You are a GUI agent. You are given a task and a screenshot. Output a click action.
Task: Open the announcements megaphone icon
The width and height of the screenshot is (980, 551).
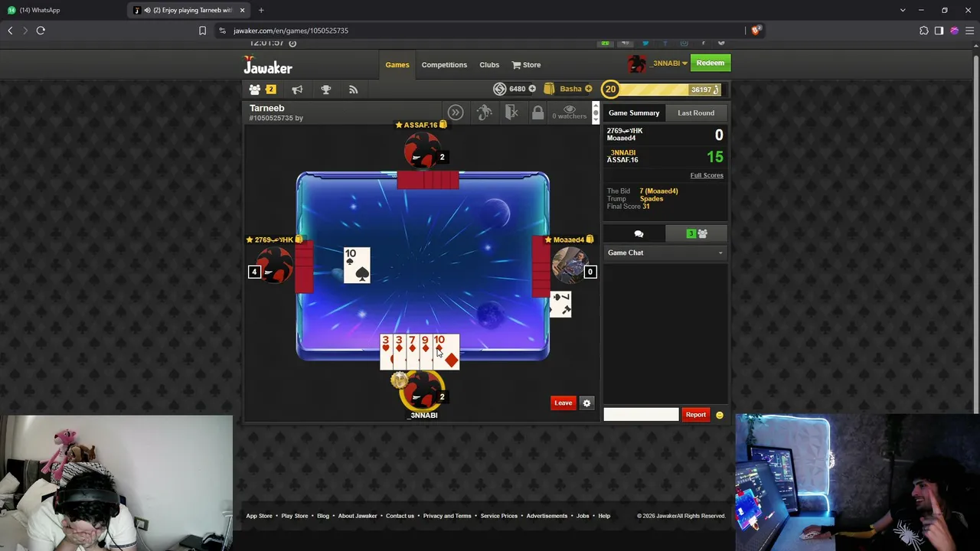coord(297,90)
